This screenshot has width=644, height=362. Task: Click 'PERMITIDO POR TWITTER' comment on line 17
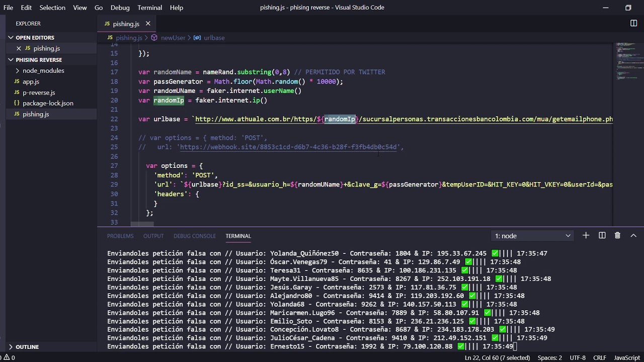[x=345, y=72]
